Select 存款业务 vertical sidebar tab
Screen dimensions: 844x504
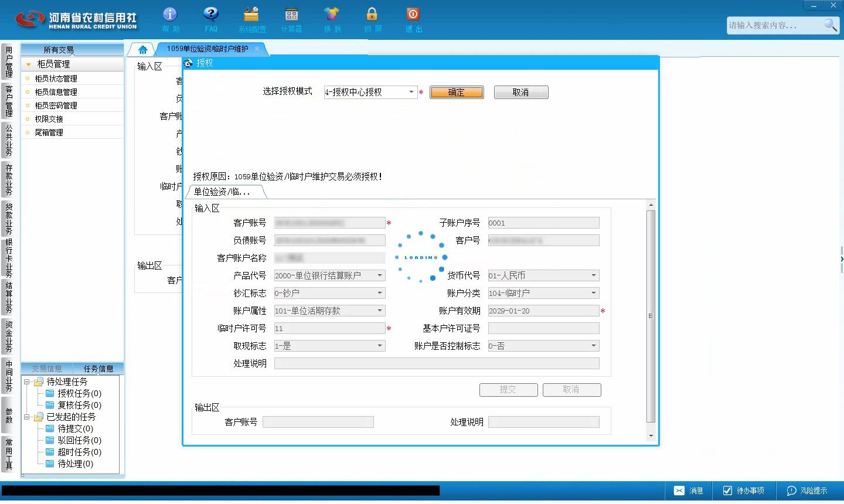9,179
